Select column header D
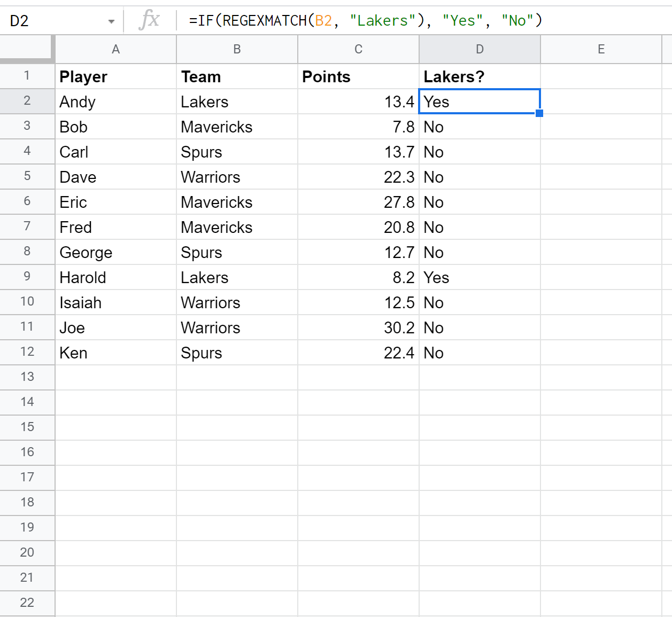Image resolution: width=672 pixels, height=617 pixels. (x=479, y=49)
